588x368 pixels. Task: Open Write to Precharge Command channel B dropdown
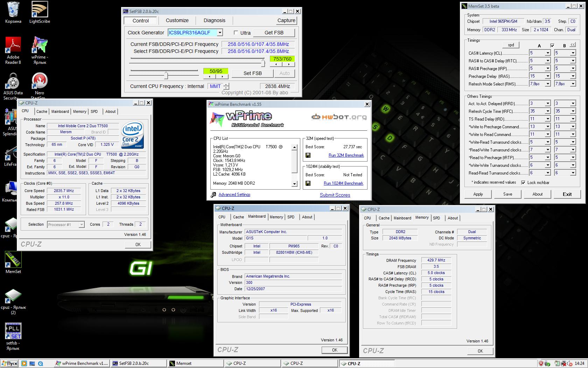point(573,127)
